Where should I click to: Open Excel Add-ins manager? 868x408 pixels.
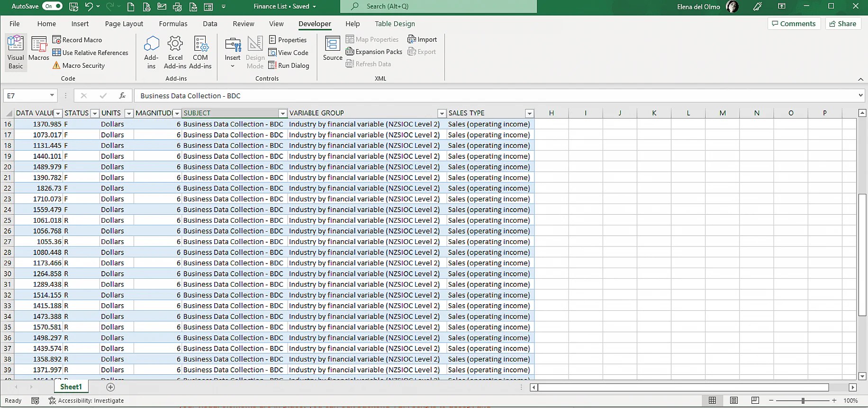point(175,52)
